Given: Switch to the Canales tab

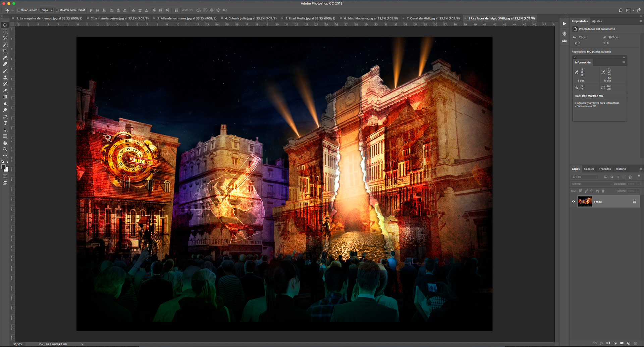Looking at the screenshot, I should point(589,169).
